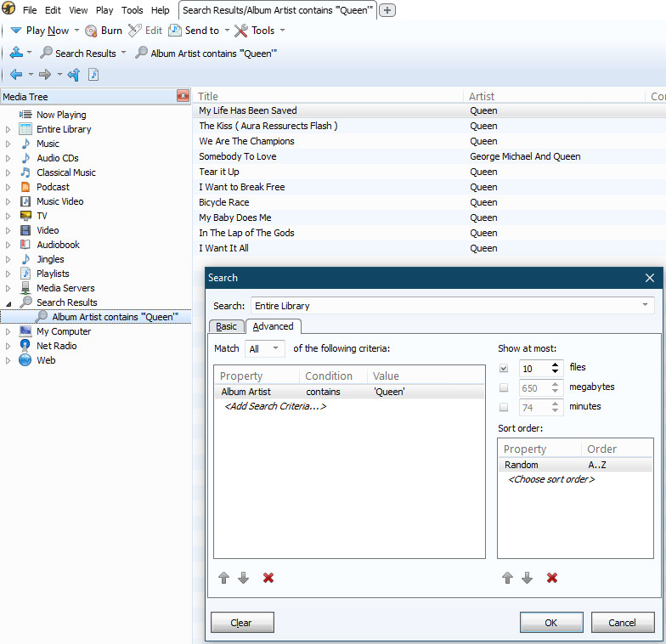Open the Match All dropdown
The width and height of the screenshot is (666, 644).
coord(265,348)
